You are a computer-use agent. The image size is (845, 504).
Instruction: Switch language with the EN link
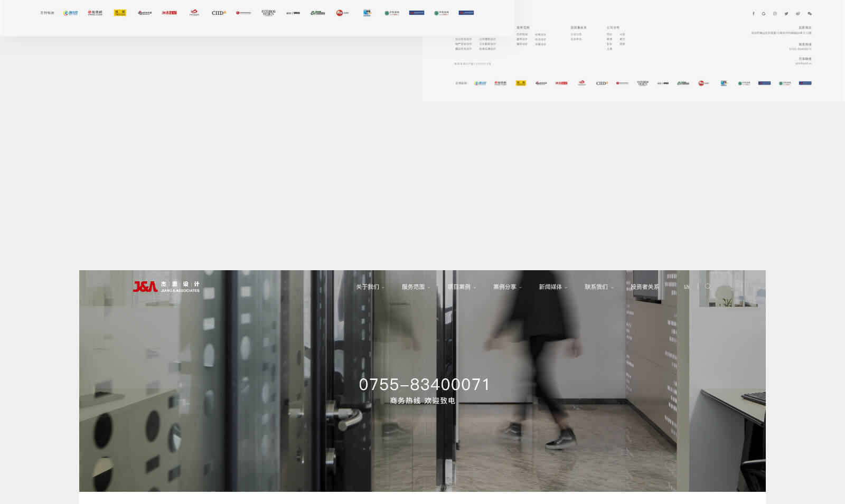click(x=687, y=287)
